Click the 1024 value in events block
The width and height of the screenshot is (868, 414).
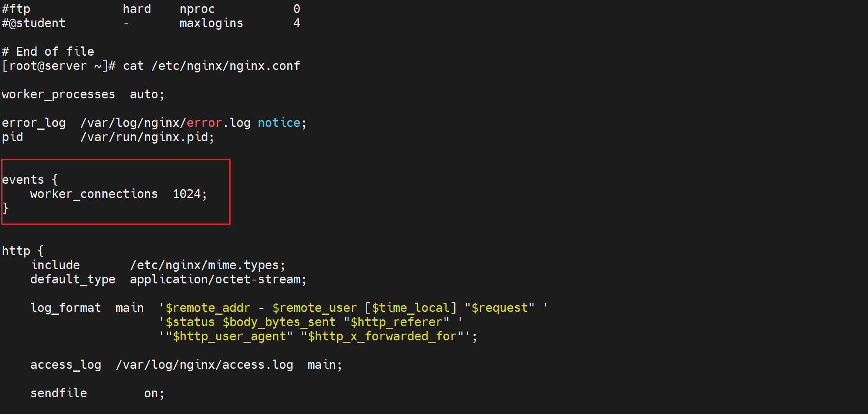coord(187,194)
